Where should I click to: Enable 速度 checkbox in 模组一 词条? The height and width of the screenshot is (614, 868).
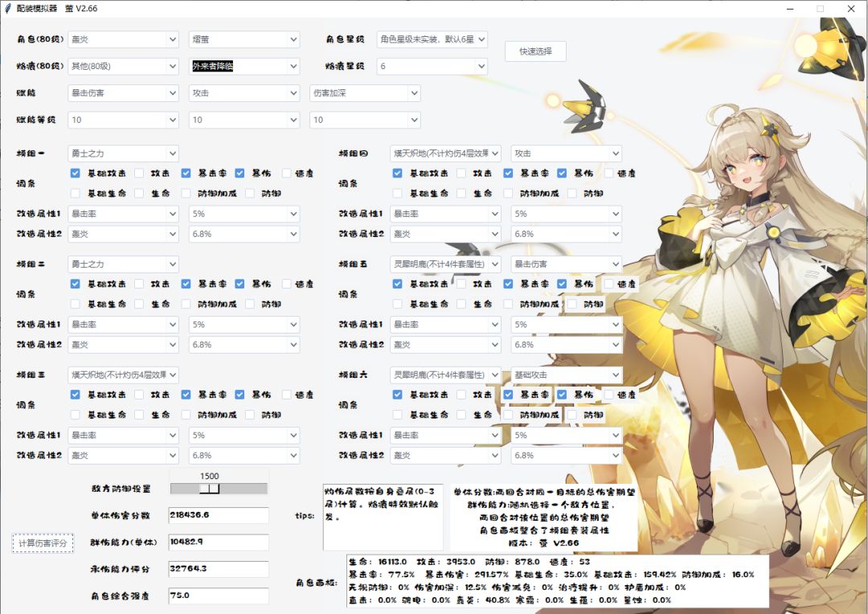pos(286,174)
